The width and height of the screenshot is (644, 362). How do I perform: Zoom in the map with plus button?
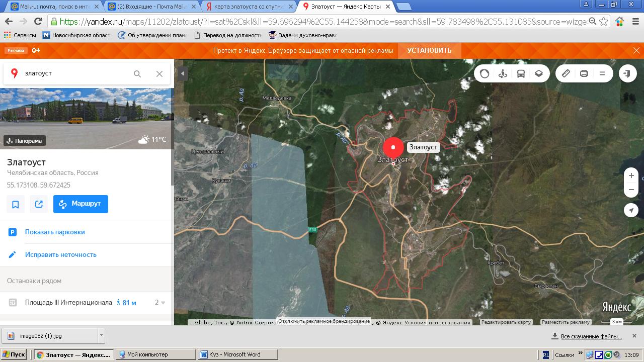pos(631,175)
